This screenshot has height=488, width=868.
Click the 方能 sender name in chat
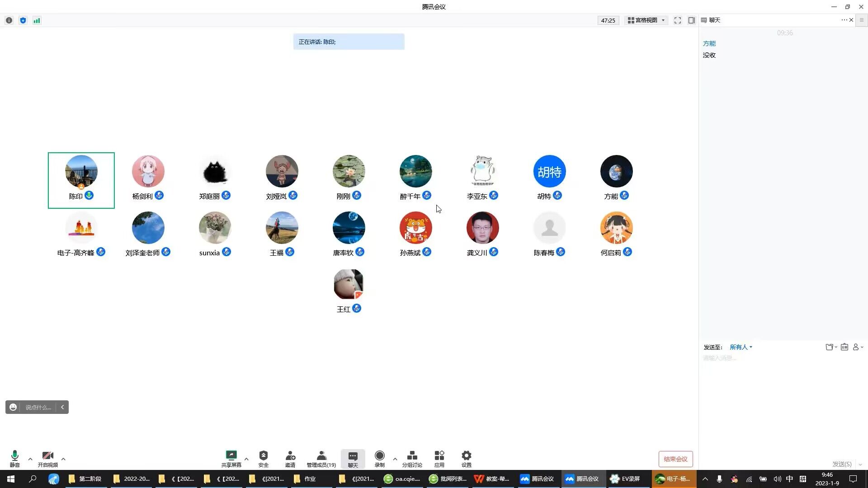click(709, 43)
